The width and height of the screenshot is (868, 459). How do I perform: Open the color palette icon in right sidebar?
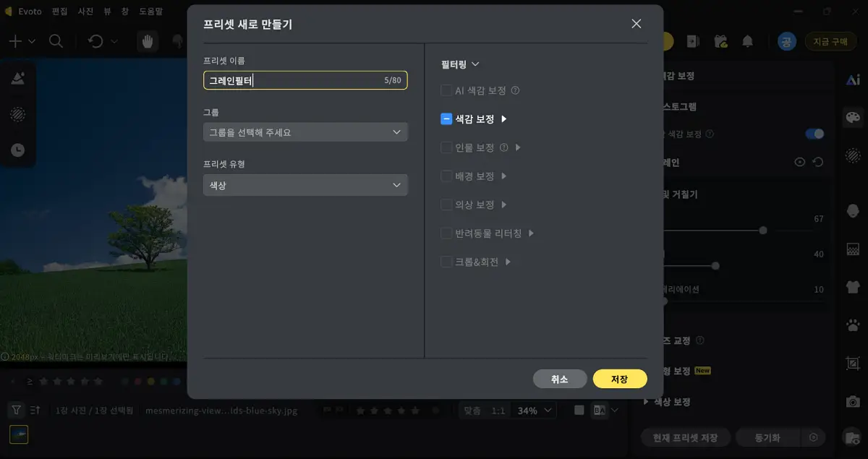click(853, 118)
